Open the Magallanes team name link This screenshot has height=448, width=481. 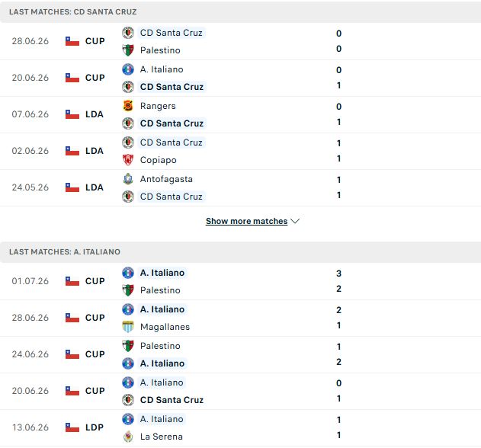[165, 327]
